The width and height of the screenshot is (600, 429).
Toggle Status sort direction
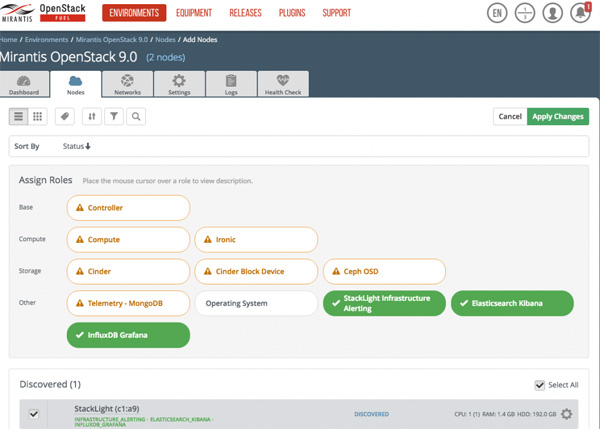click(x=77, y=146)
